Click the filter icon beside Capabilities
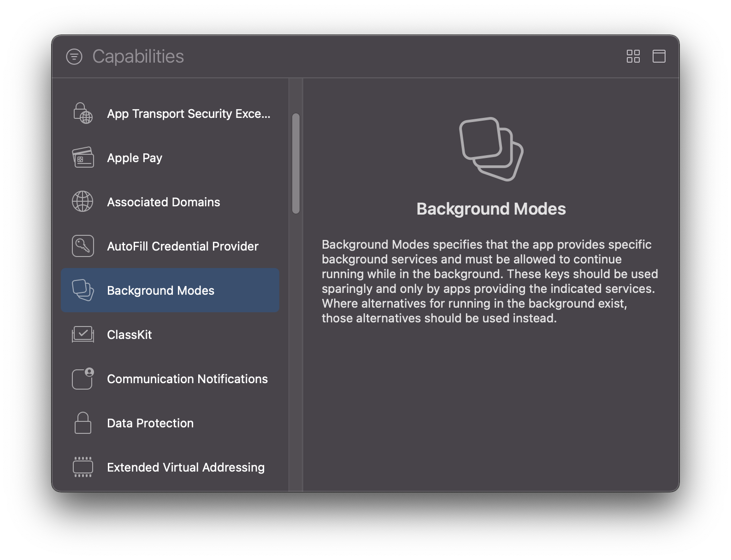The image size is (731, 560). tap(74, 57)
